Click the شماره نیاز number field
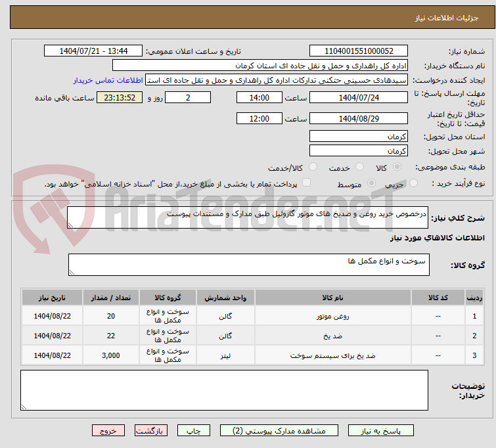Screen dimensions: 496x448 (x=358, y=51)
